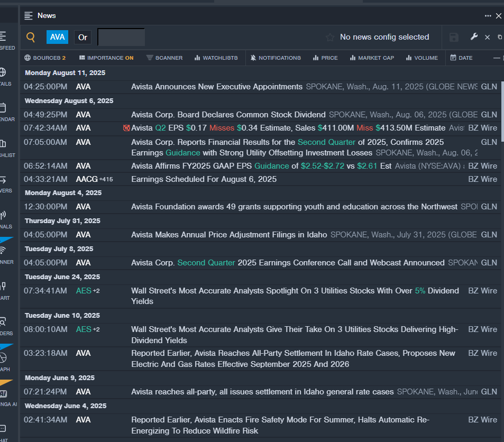
Task: Click the orange search magnifier icon
Action: [31, 38]
